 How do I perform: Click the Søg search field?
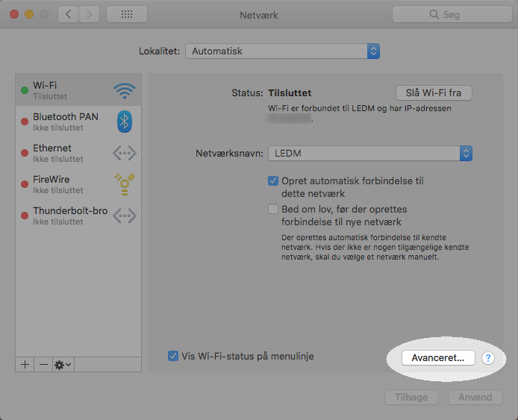(452, 14)
